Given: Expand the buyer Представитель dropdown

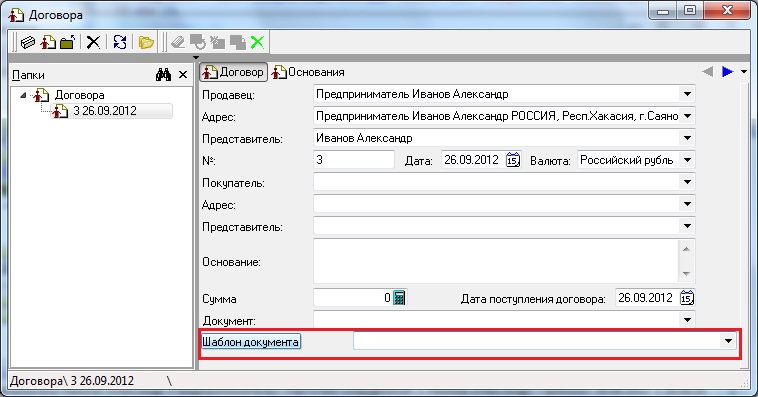Looking at the screenshot, I should coord(687,225).
